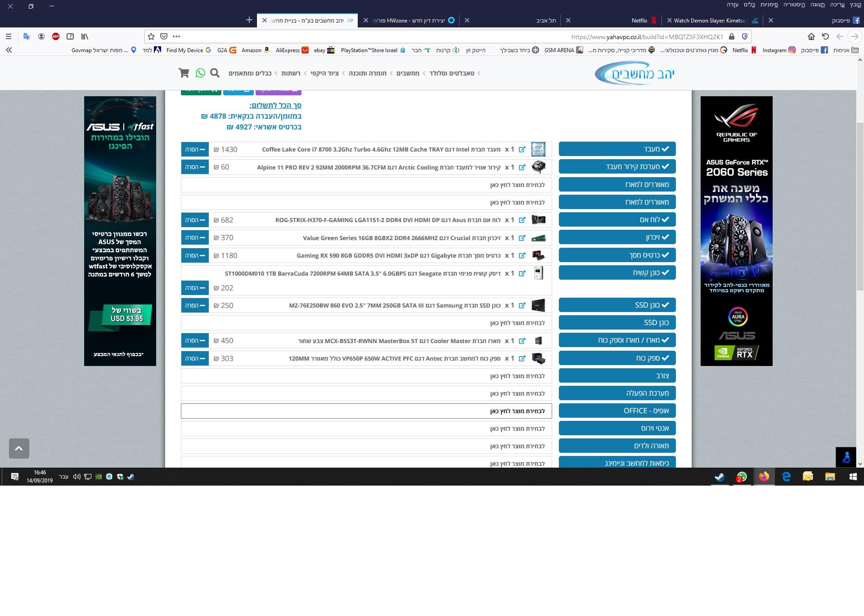Click Adblock Plus extension icon
Screen dimensions: 864x616
56,36
